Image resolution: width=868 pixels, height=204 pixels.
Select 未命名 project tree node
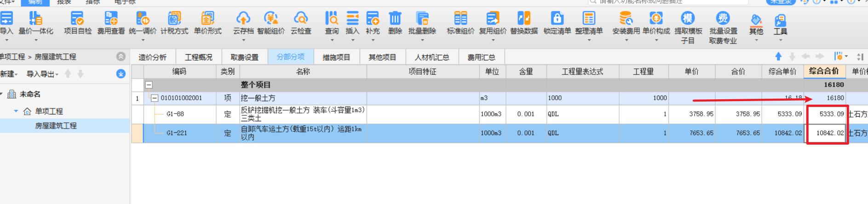[x=30, y=94]
